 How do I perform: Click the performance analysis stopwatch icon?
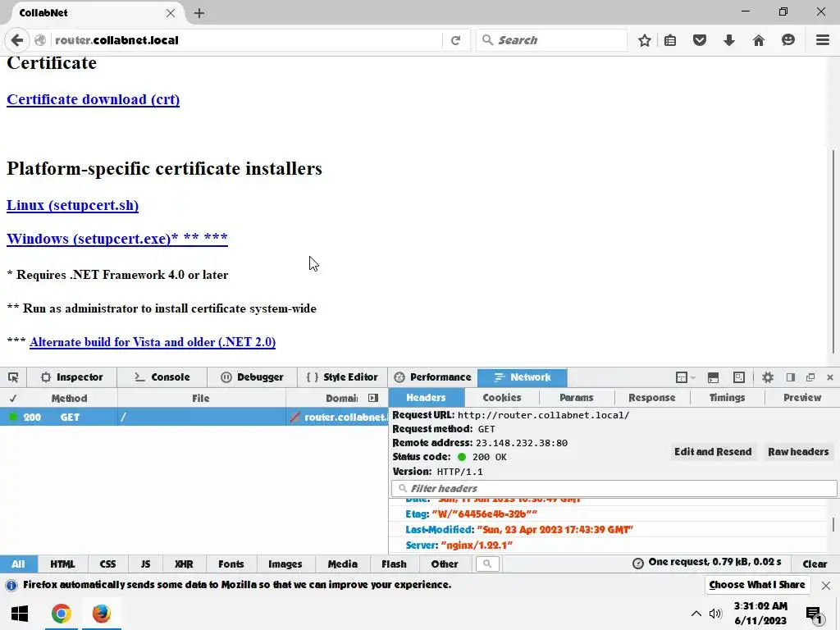click(637, 563)
